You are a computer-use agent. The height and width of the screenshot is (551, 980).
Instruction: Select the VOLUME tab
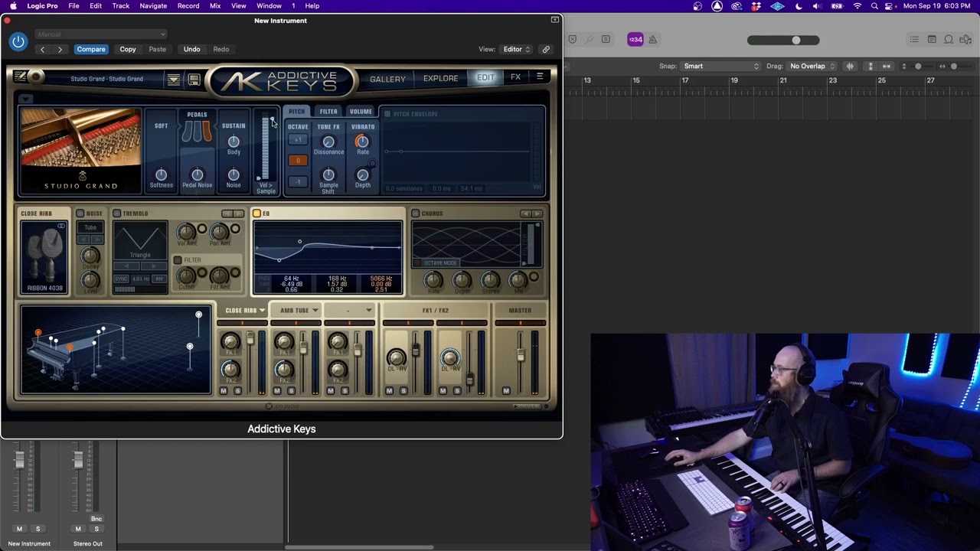pos(361,112)
